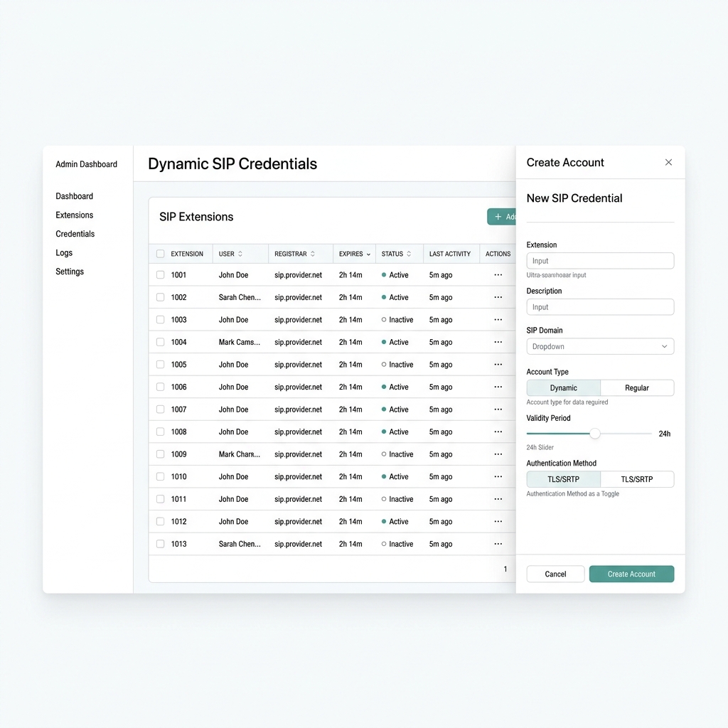Click the green Add extension button
This screenshot has height=728, width=728.
[501, 217]
